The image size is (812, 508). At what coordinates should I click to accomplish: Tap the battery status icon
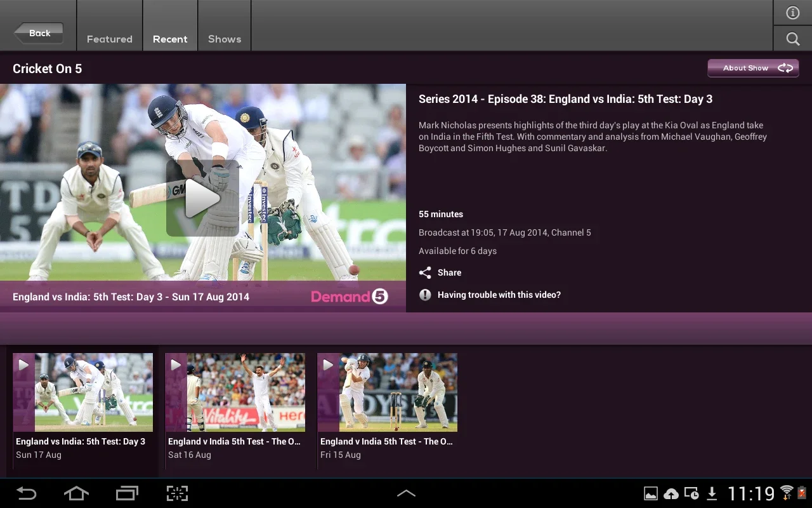tap(802, 492)
